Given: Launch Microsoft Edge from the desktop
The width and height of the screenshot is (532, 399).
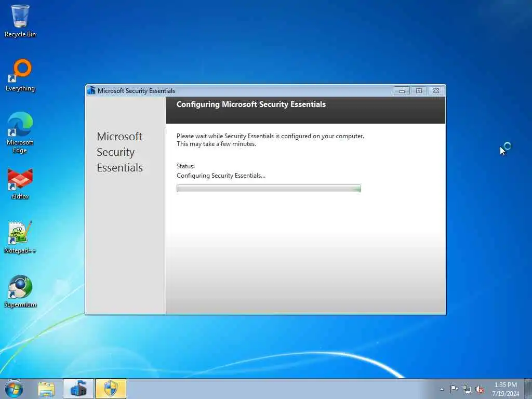Looking at the screenshot, I should click(20, 132).
